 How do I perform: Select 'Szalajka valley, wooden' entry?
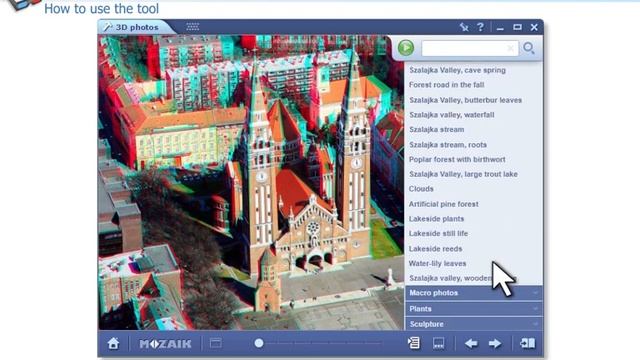tap(451, 278)
